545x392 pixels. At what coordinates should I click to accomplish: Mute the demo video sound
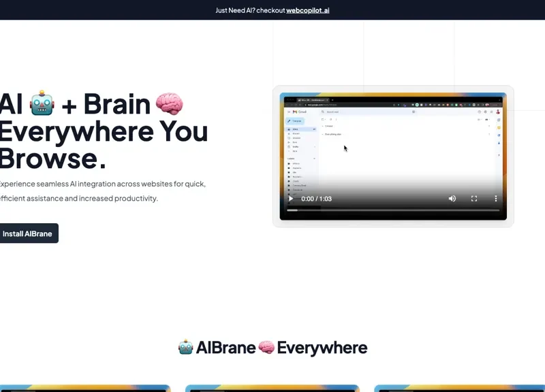coord(452,199)
